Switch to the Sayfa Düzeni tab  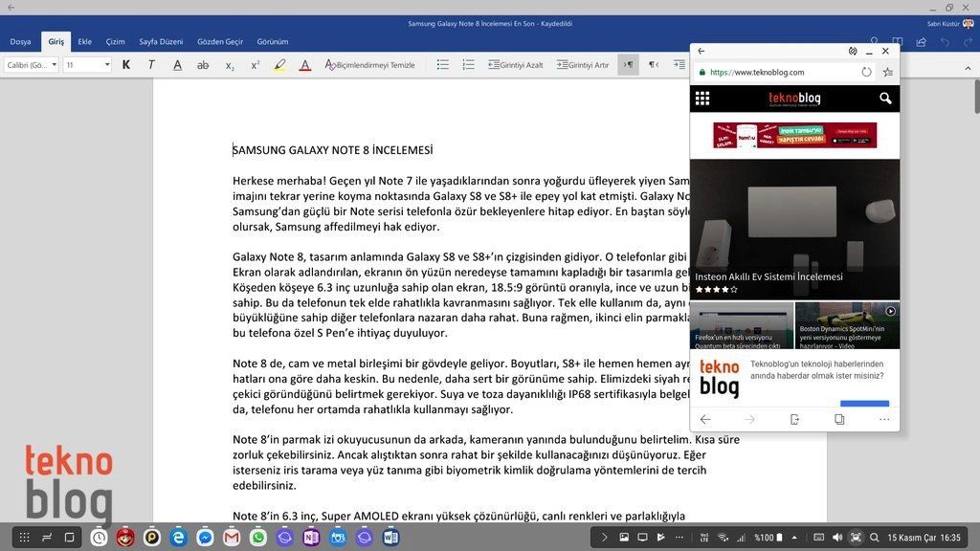click(x=161, y=42)
